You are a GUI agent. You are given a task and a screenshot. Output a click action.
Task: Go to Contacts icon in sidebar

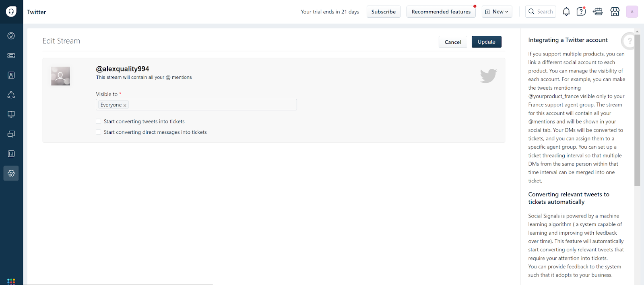click(x=11, y=75)
